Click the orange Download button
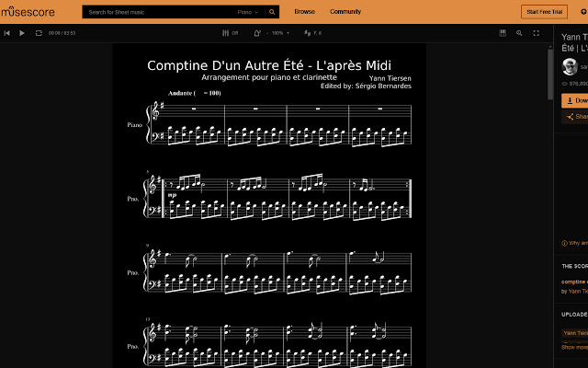The height and width of the screenshot is (368, 588). pyautogui.click(x=574, y=100)
